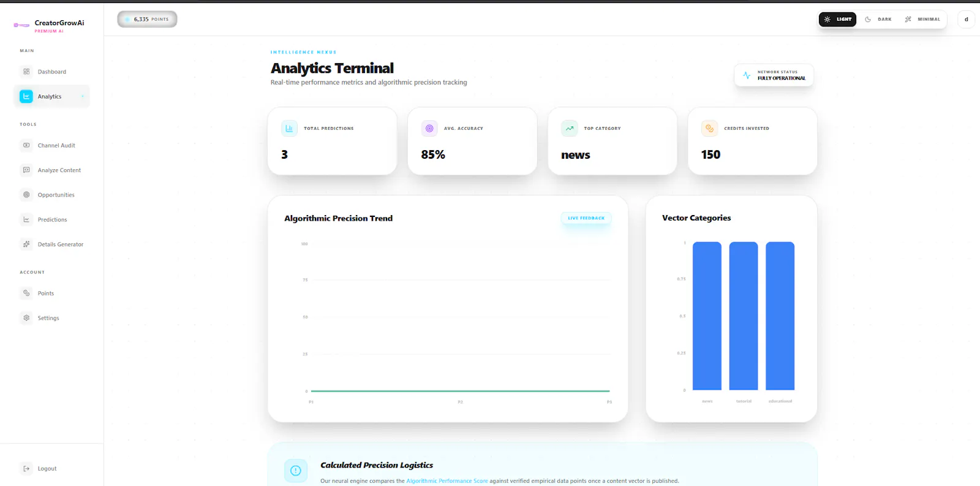Click the Live Feedback badge

tap(586, 218)
